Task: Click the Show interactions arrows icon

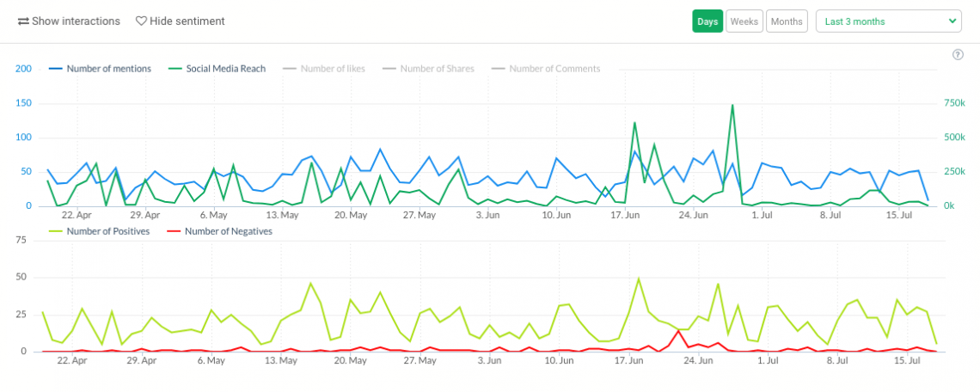Action: point(23,21)
